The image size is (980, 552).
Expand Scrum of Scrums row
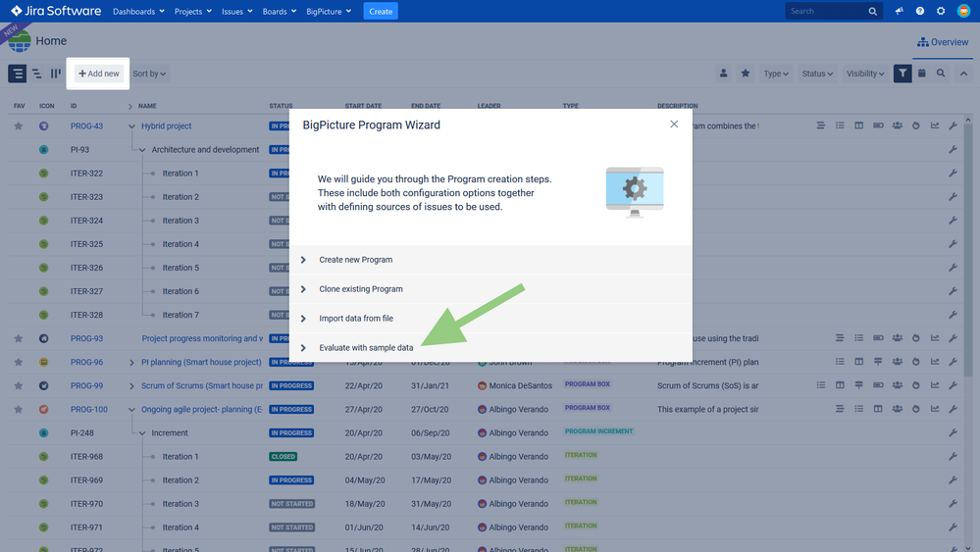click(131, 386)
